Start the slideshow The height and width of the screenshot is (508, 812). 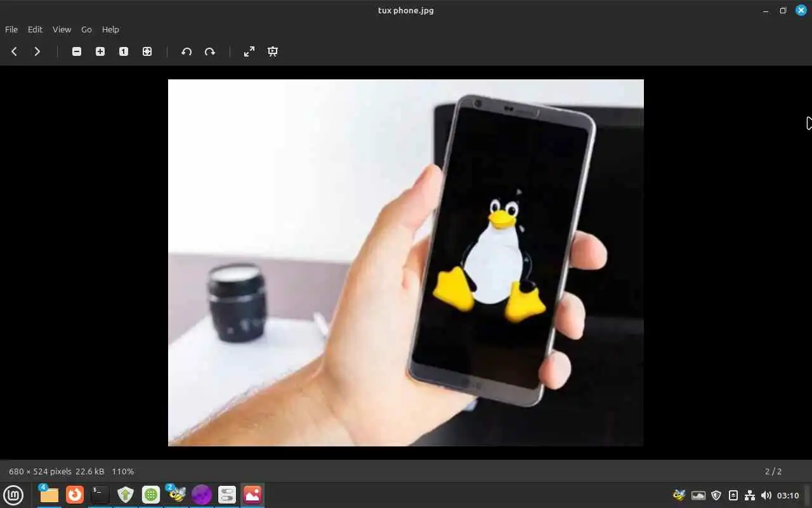[x=273, y=51]
